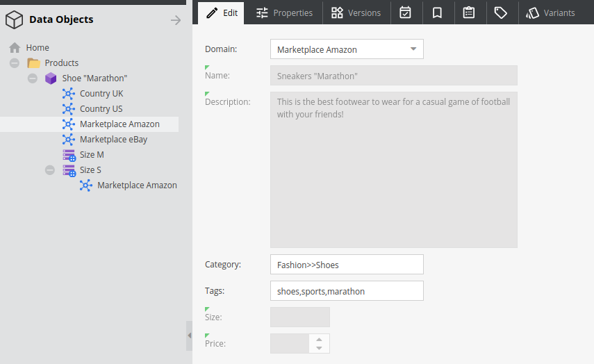Select Country UK in the tree

101,94
